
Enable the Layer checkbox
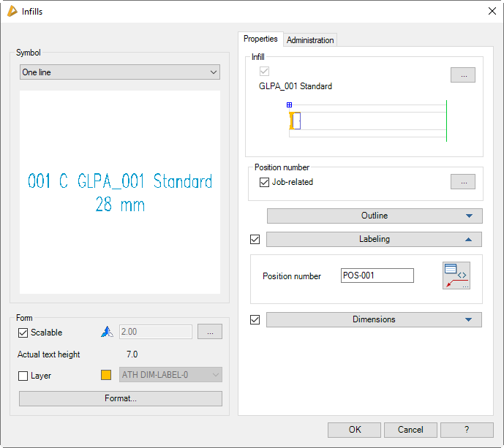(x=23, y=376)
